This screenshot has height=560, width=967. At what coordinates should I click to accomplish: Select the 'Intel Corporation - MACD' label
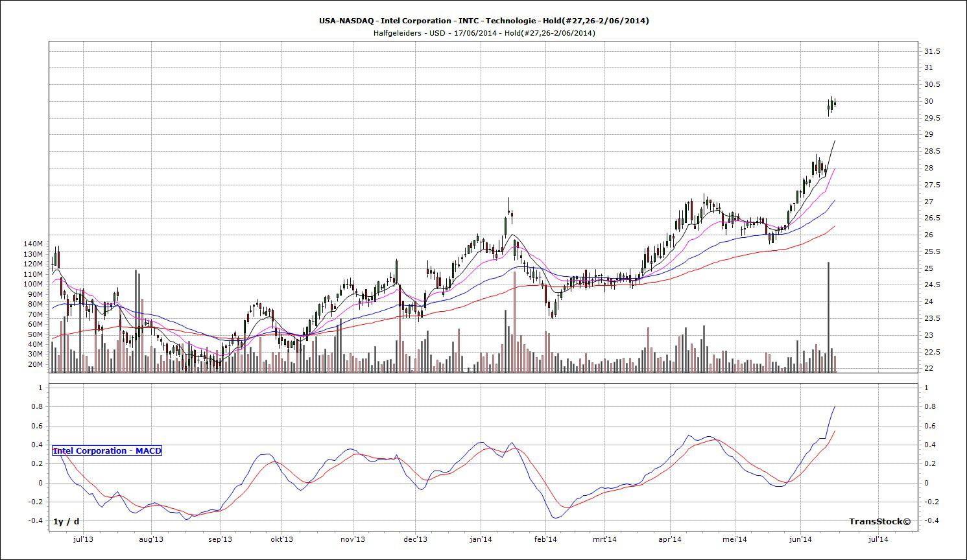tap(107, 450)
